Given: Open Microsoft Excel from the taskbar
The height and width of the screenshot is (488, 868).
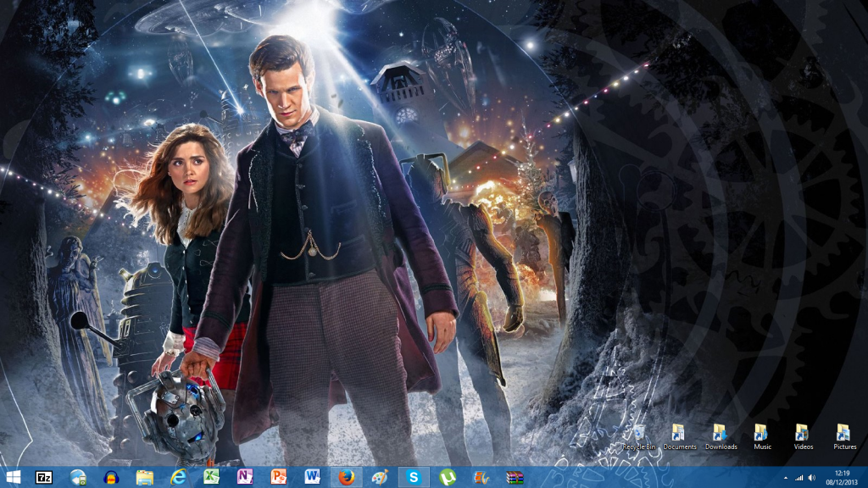Looking at the screenshot, I should click(211, 477).
